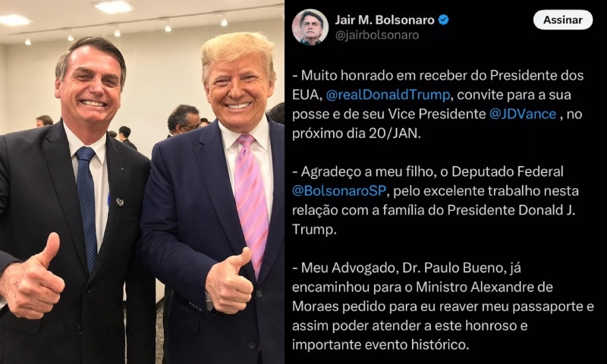Click the Assinar subscribe button
This screenshot has width=607, height=364.
[x=562, y=20]
